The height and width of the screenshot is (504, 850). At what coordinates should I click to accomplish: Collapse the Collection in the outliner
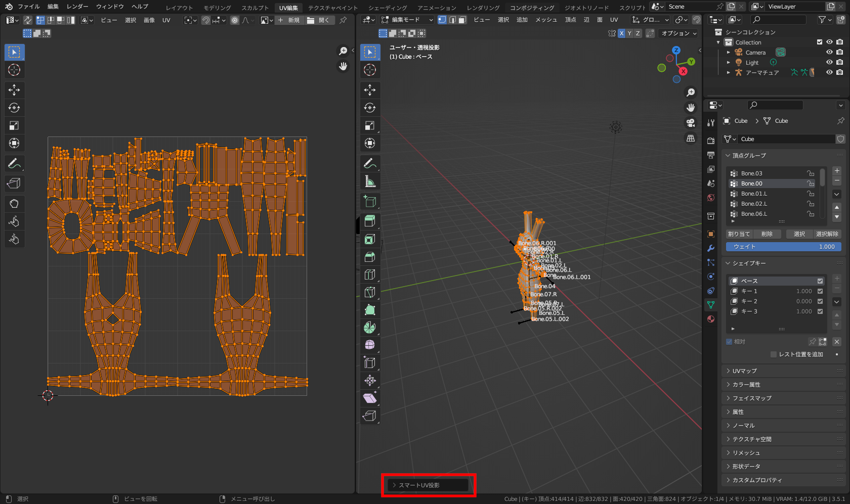[x=717, y=42]
